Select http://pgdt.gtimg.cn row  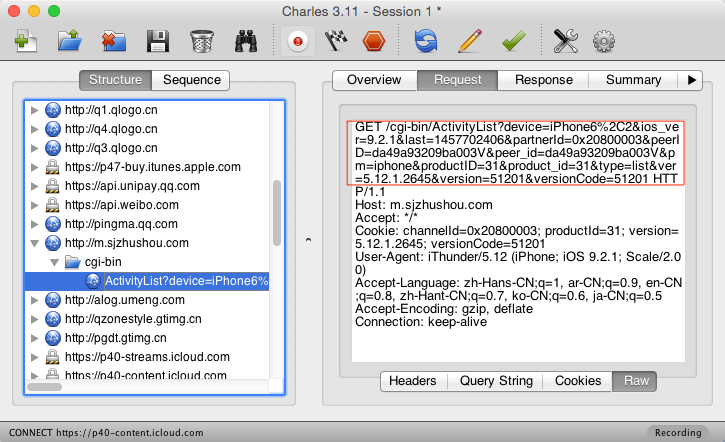coord(147,338)
